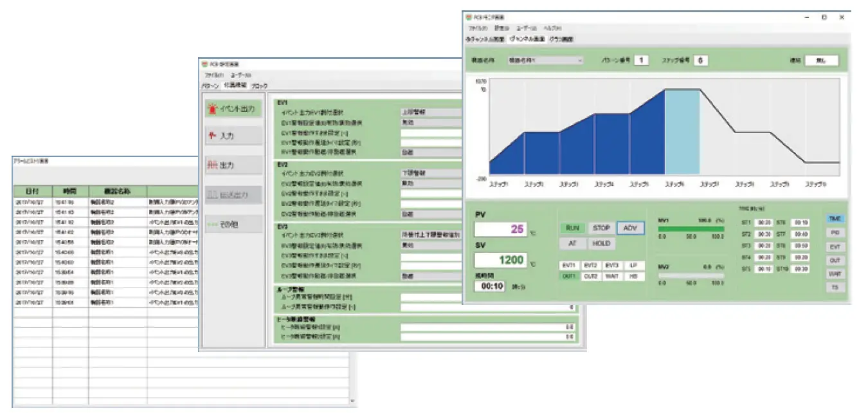Screen dimensions: 868x413
Task: Select the EVT side button
Action: (835, 246)
